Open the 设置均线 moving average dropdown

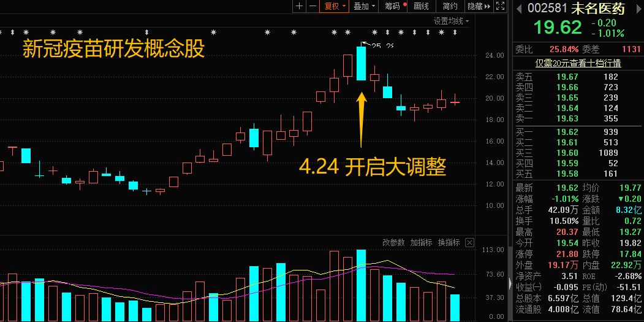point(452,21)
